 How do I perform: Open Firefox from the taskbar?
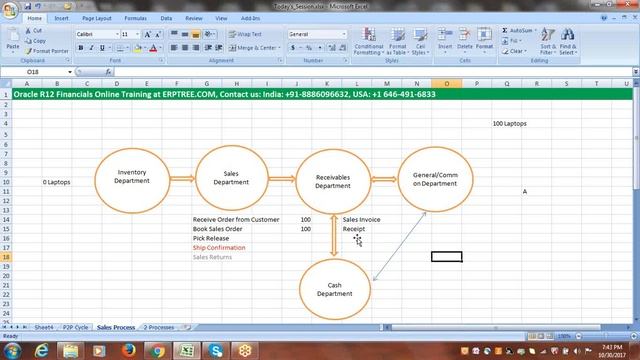pyautogui.click(x=129, y=351)
